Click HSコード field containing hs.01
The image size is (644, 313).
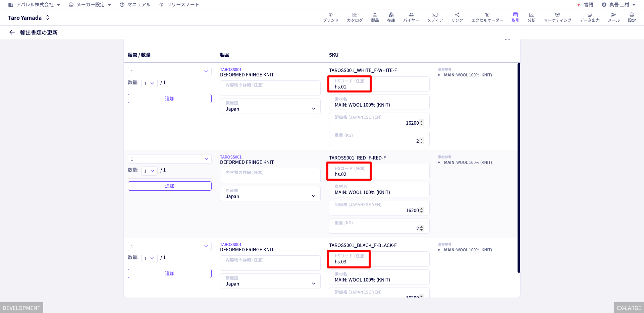379,84
